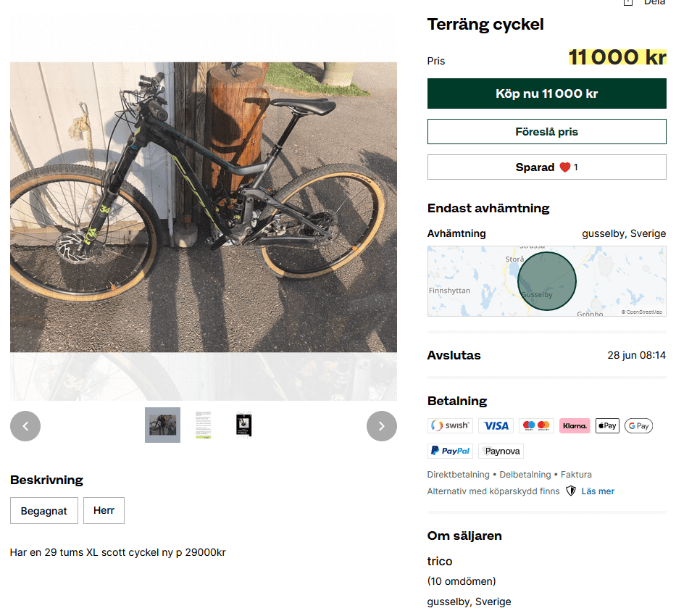This screenshot has height=616, width=676.
Task: Click the Föreslå pris button
Action: pos(546,132)
